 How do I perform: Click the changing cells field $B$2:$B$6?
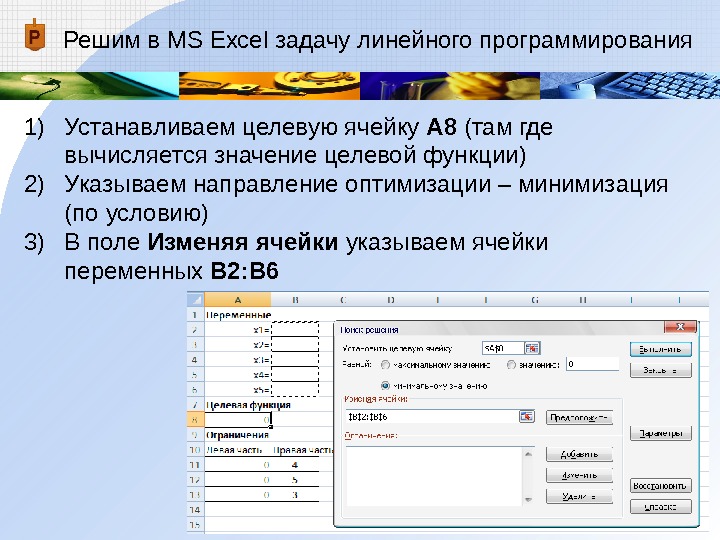[431, 416]
